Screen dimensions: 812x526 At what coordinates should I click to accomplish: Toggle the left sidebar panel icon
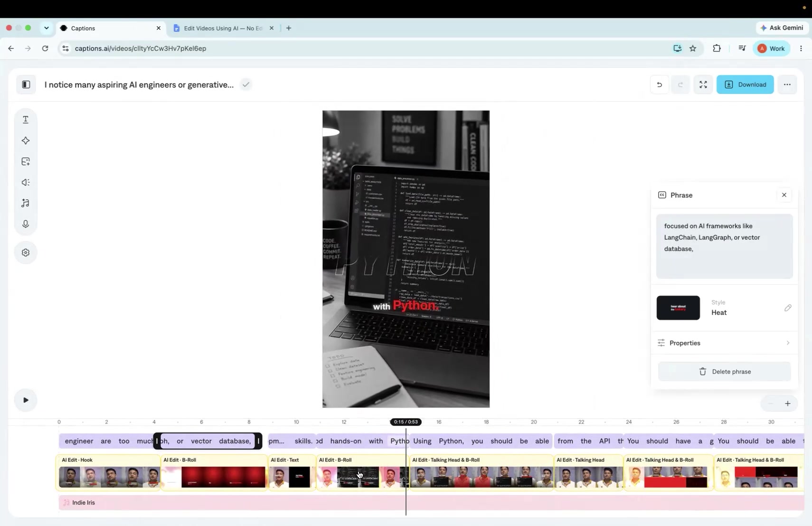[x=26, y=85]
